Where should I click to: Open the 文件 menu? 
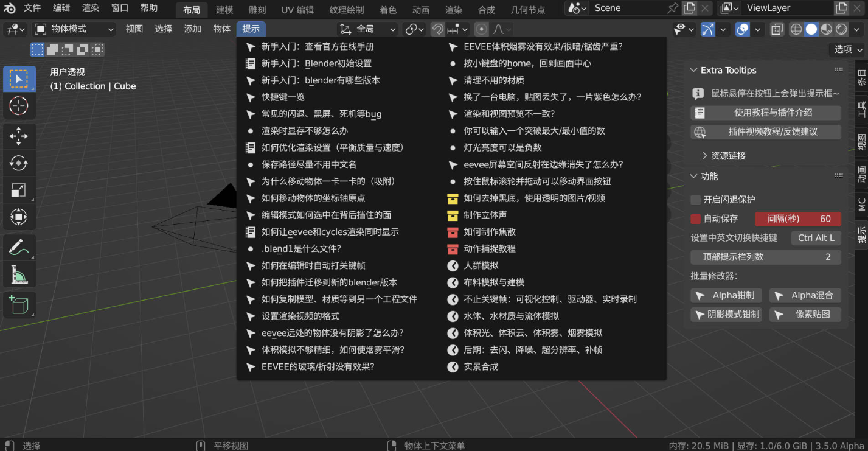tap(32, 8)
